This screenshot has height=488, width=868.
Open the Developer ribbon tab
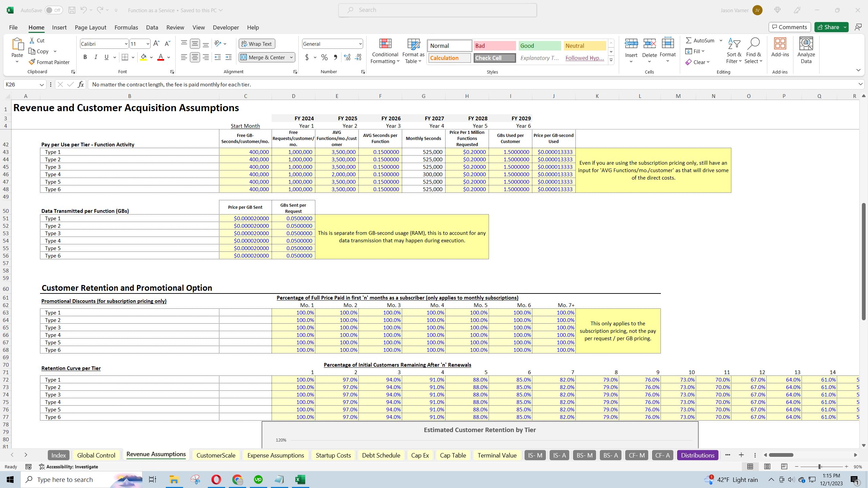[226, 27]
